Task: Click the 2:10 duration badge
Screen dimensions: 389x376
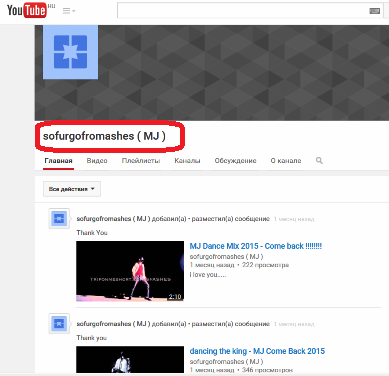Action: (x=175, y=296)
